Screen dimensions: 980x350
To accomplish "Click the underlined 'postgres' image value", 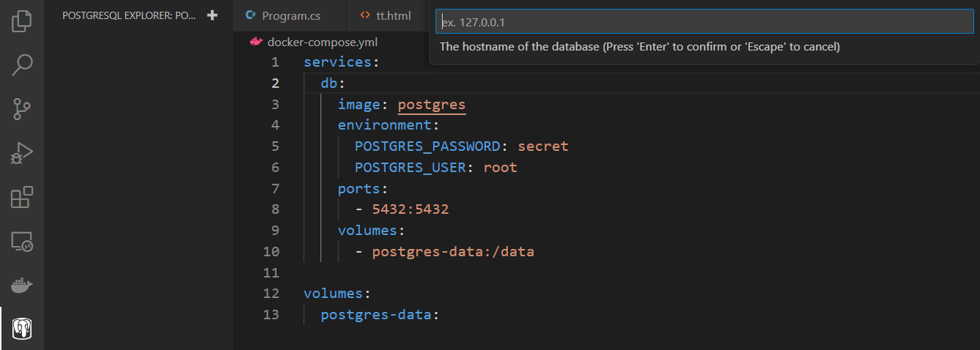I will (432, 105).
